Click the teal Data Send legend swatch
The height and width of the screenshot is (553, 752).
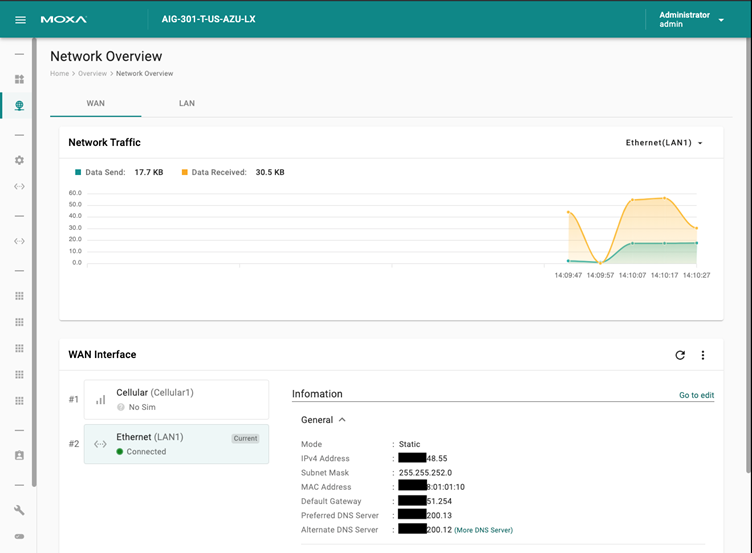[78, 172]
